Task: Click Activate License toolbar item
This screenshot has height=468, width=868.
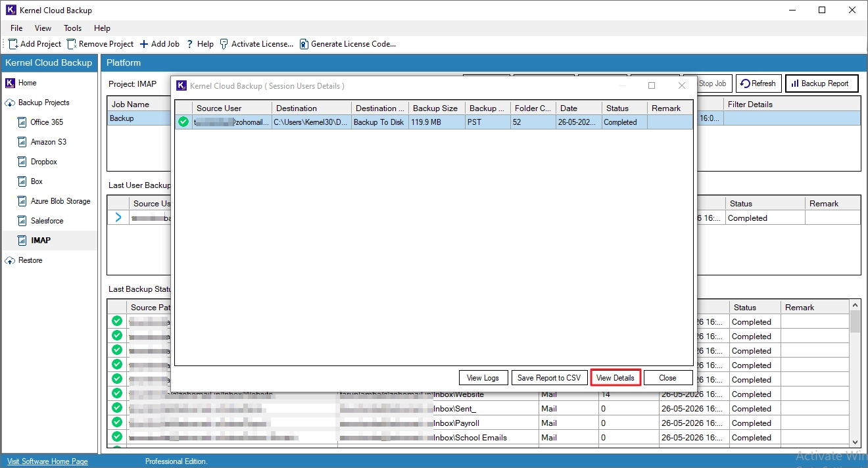Action: tap(256, 44)
